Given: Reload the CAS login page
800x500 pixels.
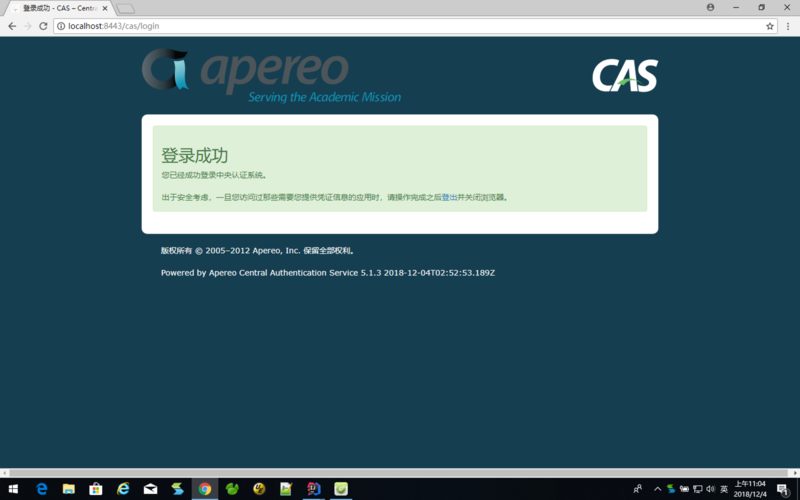Looking at the screenshot, I should pyautogui.click(x=43, y=26).
